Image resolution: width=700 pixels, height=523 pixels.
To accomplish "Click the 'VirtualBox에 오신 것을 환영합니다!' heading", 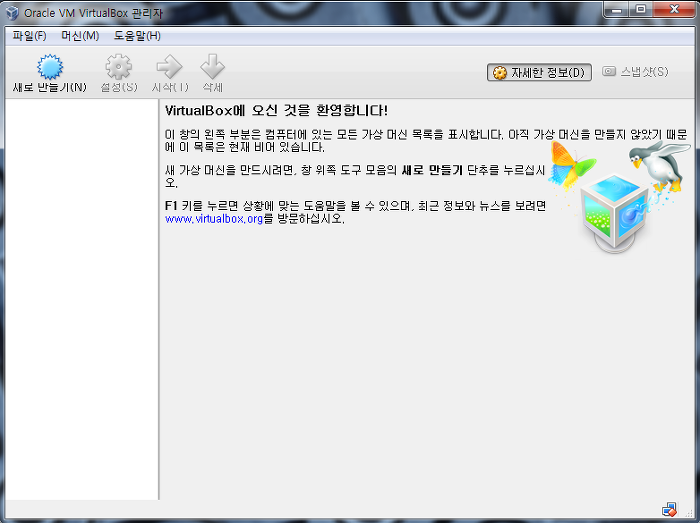I will coord(276,111).
